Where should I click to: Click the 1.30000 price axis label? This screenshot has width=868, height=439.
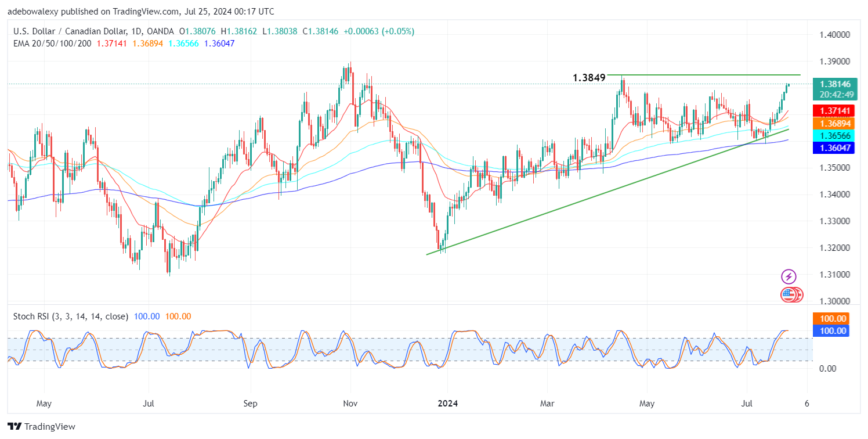coord(835,301)
